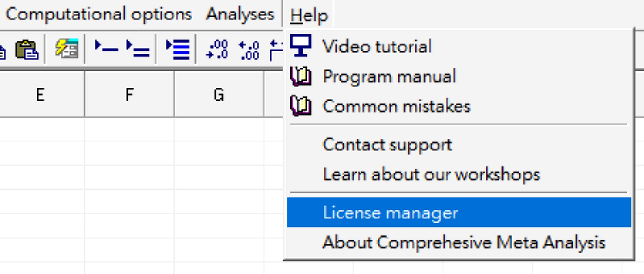Click the column G header

pyautogui.click(x=218, y=94)
